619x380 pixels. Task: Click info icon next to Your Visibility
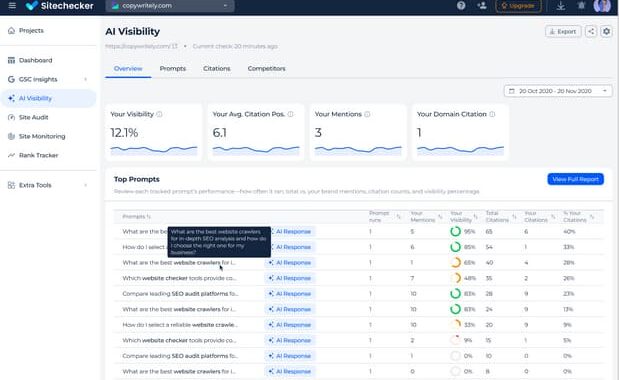[159, 114]
